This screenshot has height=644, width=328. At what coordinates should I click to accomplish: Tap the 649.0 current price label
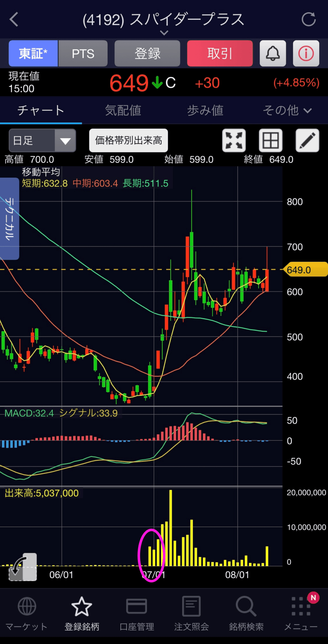point(305,270)
